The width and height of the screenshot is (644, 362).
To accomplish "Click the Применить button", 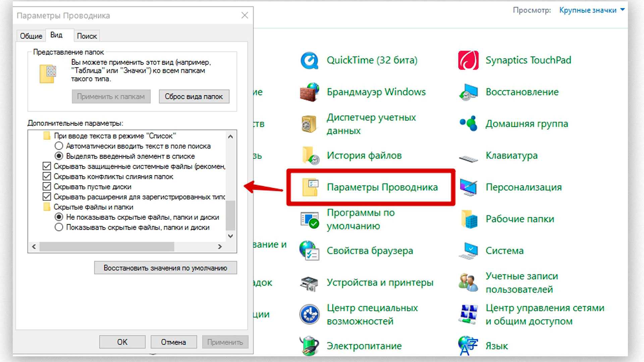I will [x=225, y=342].
